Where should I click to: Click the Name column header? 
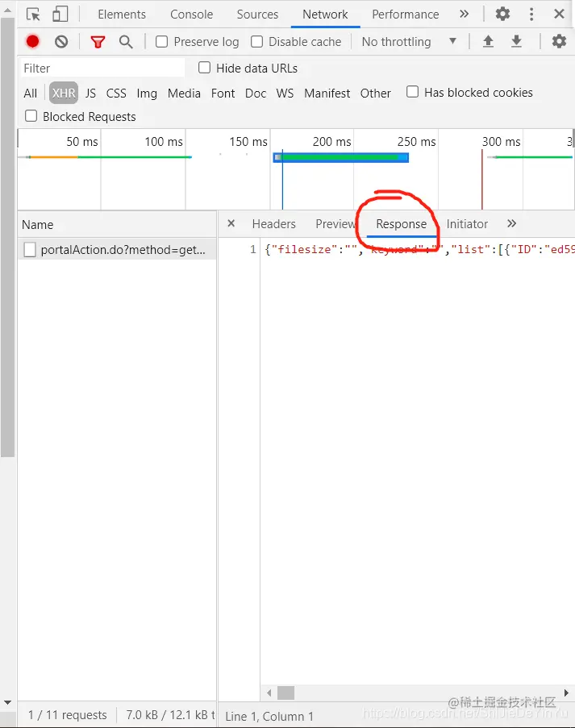(117, 225)
